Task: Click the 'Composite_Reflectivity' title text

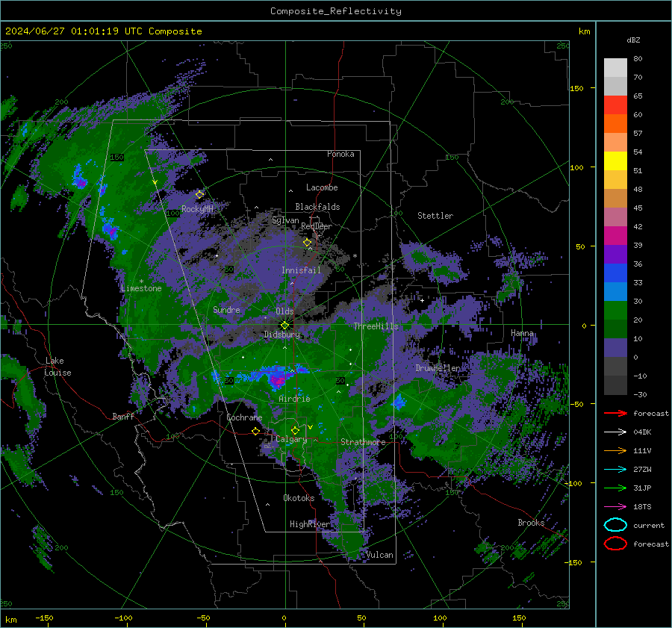Action: pos(336,11)
